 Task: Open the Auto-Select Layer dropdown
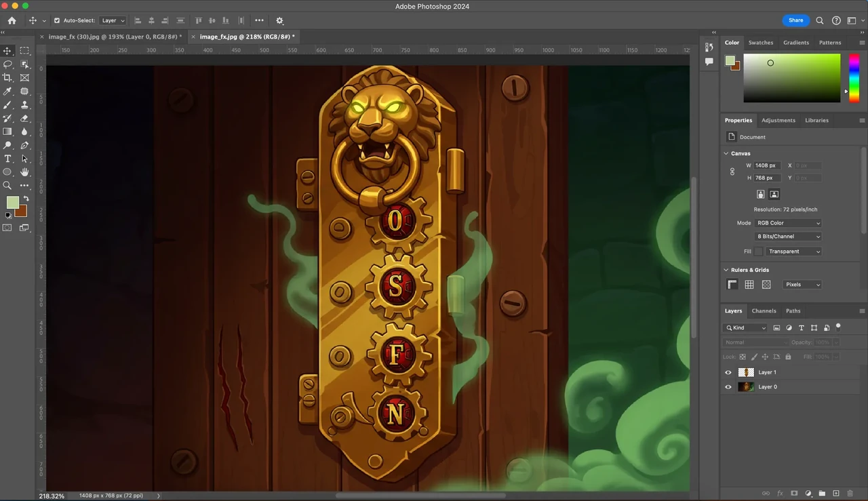[x=113, y=20]
